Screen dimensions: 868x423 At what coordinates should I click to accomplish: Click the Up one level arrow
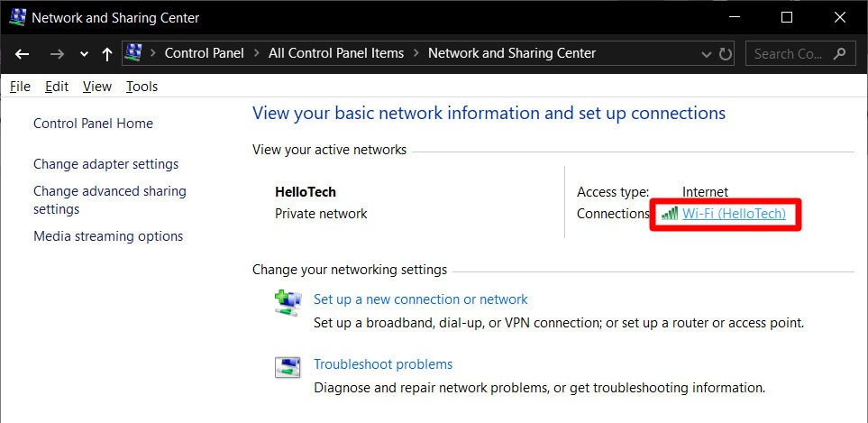pyautogui.click(x=107, y=54)
